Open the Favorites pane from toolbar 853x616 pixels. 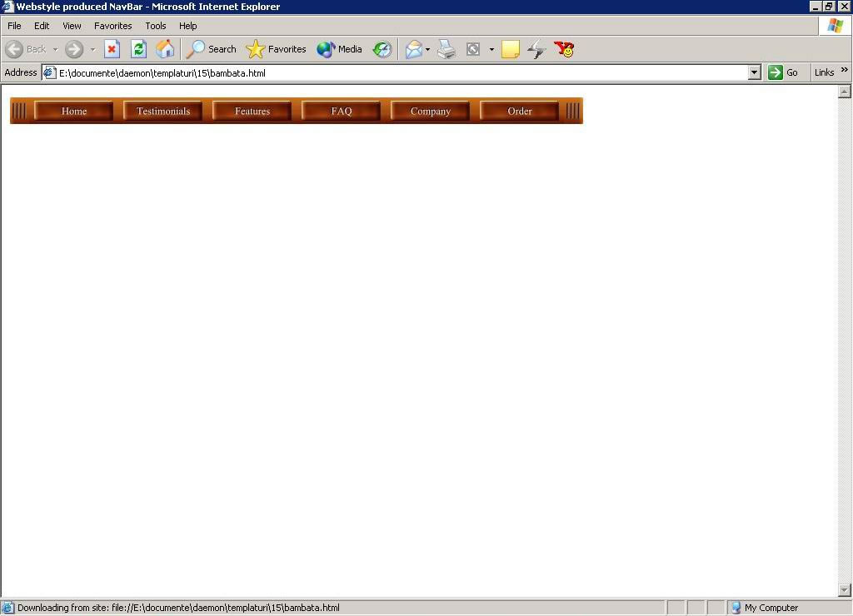[277, 49]
